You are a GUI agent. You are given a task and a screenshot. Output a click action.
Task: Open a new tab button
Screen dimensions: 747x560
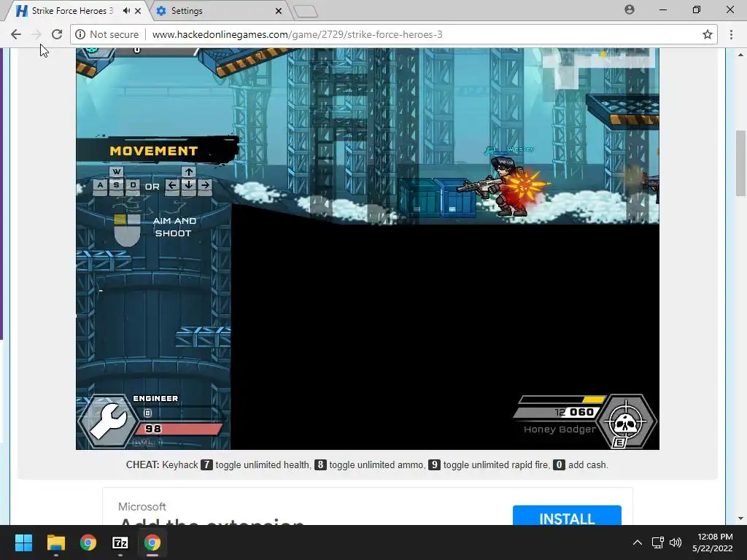(x=306, y=11)
